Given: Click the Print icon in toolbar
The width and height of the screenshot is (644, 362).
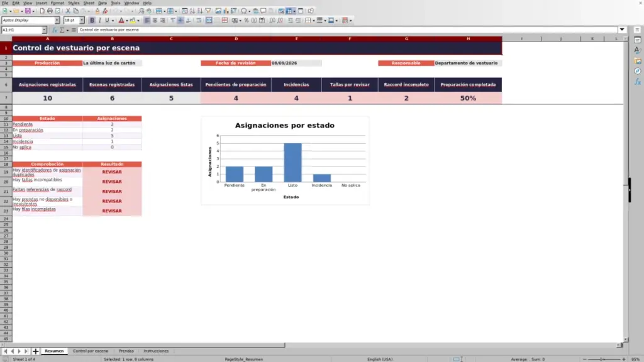Looking at the screenshot, I should coord(50,11).
